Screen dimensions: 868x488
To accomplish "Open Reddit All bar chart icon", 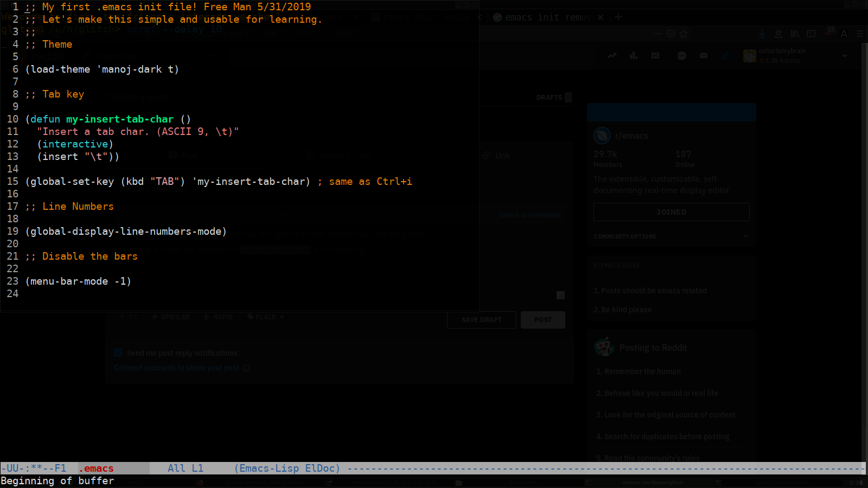I will pyautogui.click(x=633, y=55).
